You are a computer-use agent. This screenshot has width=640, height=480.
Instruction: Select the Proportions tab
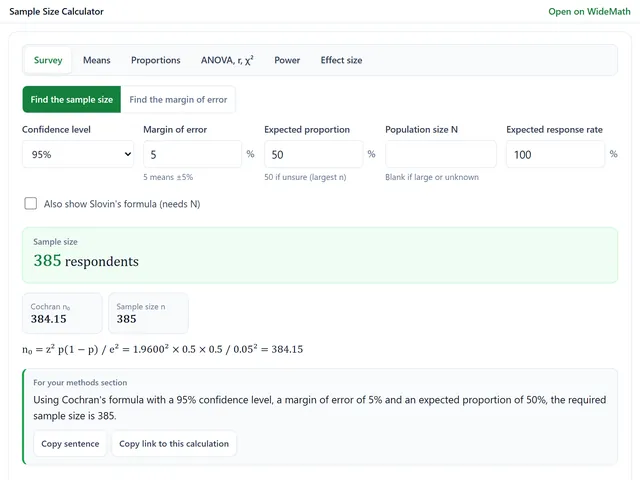click(156, 60)
